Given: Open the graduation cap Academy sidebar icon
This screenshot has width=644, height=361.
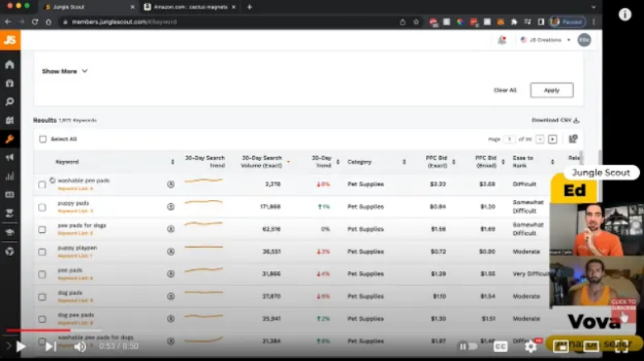Looking at the screenshot, I should click(x=10, y=232).
